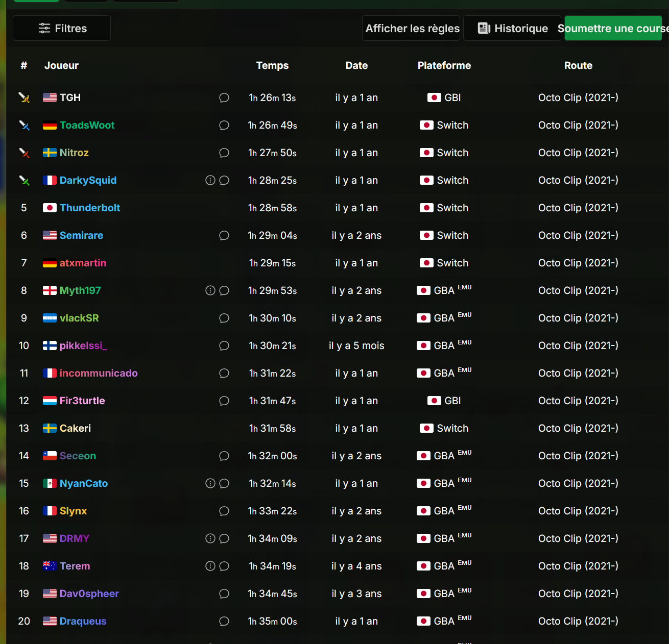
Task: Open the Filtres filter panel
Action: pyautogui.click(x=62, y=28)
